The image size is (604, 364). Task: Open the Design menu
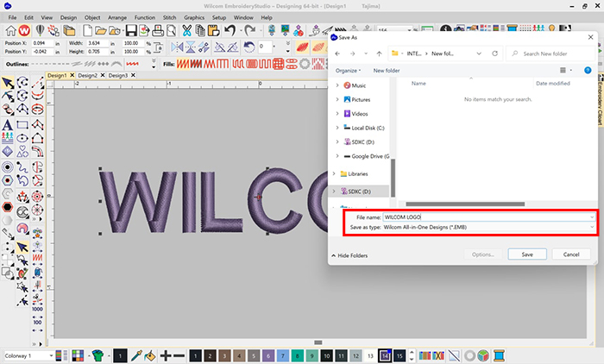click(x=68, y=18)
